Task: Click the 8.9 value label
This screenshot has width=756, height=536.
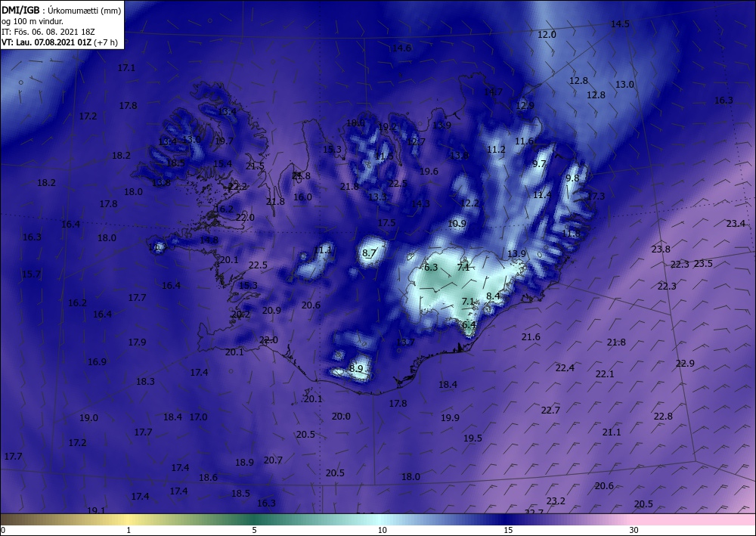Action: pos(356,368)
